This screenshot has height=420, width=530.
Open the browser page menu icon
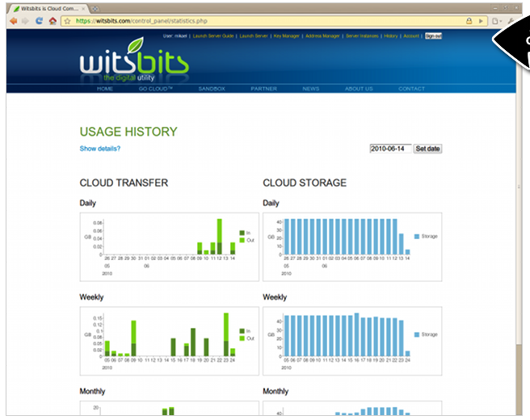[496, 21]
